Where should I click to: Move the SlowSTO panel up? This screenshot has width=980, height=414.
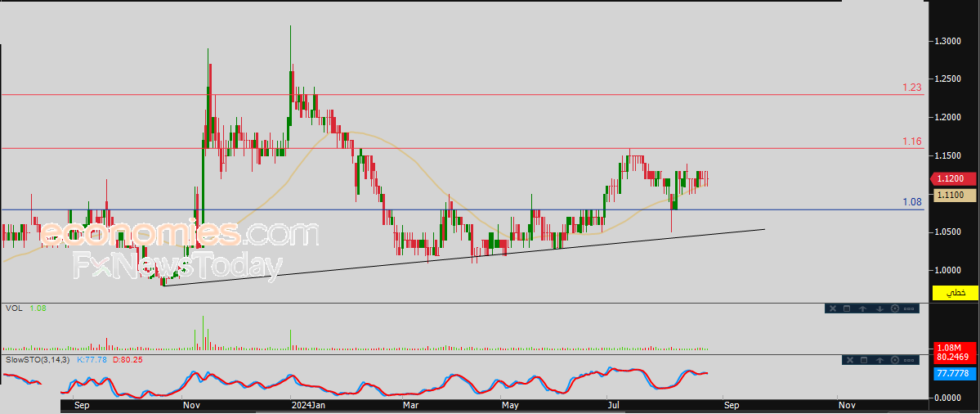click(880, 360)
